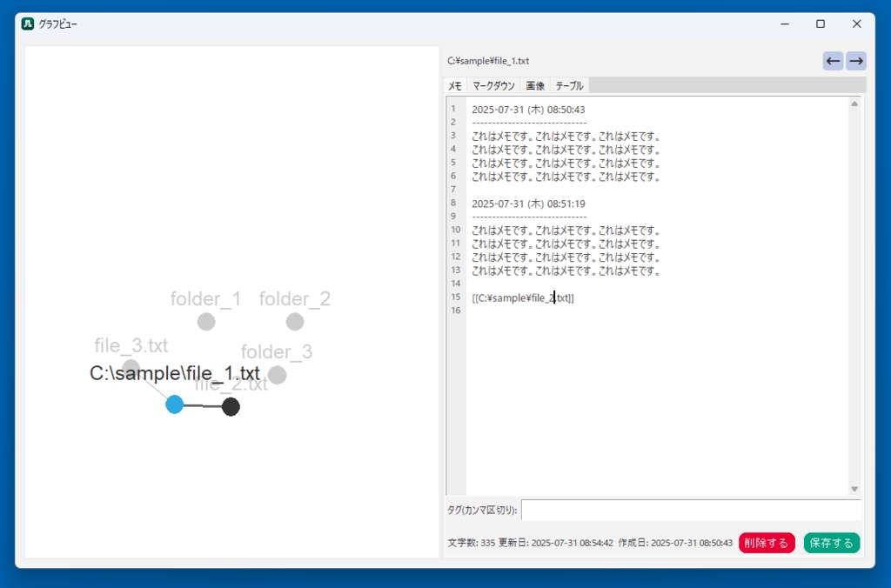Click memo text on line 13
The width and height of the screenshot is (891, 588).
coord(566,271)
